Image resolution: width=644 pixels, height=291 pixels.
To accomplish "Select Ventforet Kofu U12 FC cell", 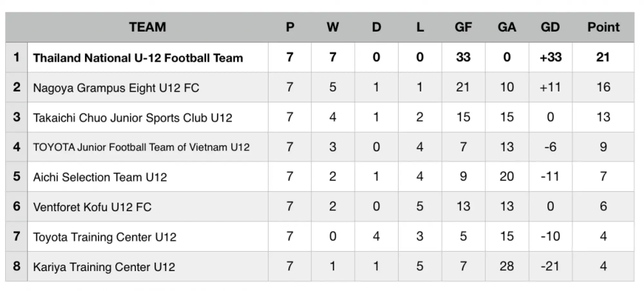I will pos(148,206).
